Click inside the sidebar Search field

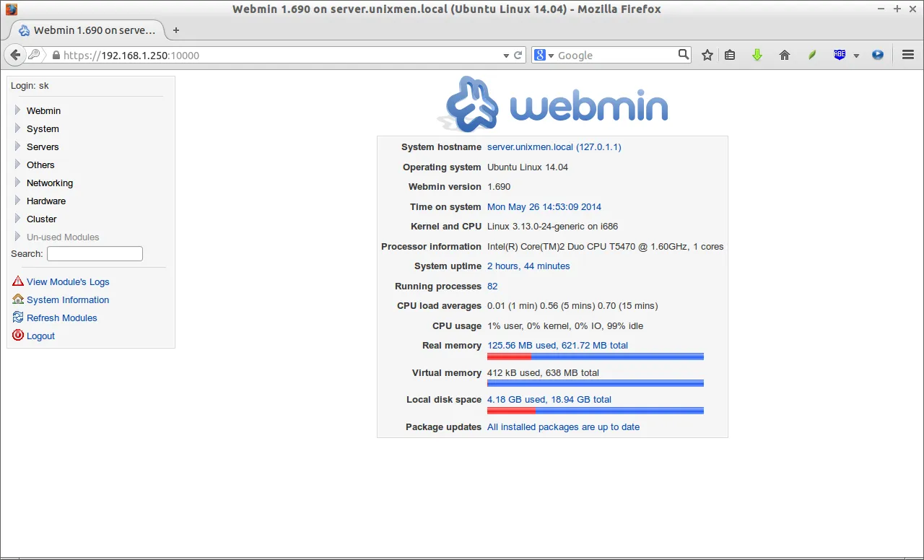click(95, 253)
